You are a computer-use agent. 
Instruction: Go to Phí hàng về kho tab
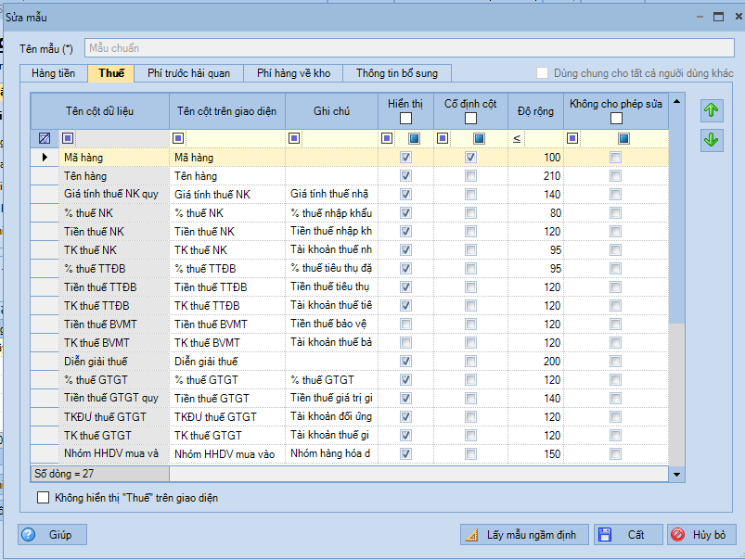293,73
